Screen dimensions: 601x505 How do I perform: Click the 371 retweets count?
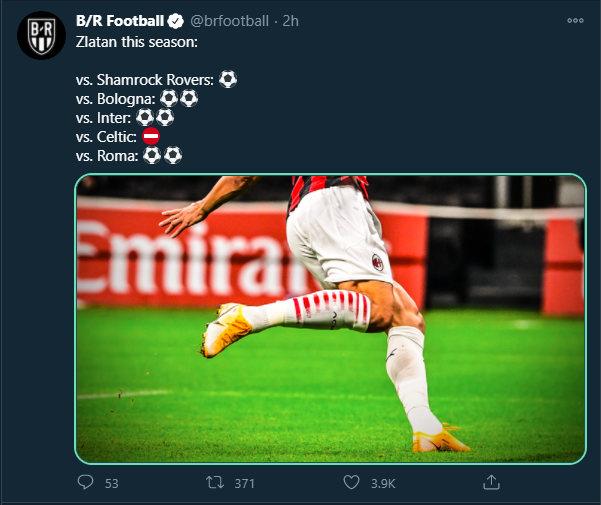point(245,483)
